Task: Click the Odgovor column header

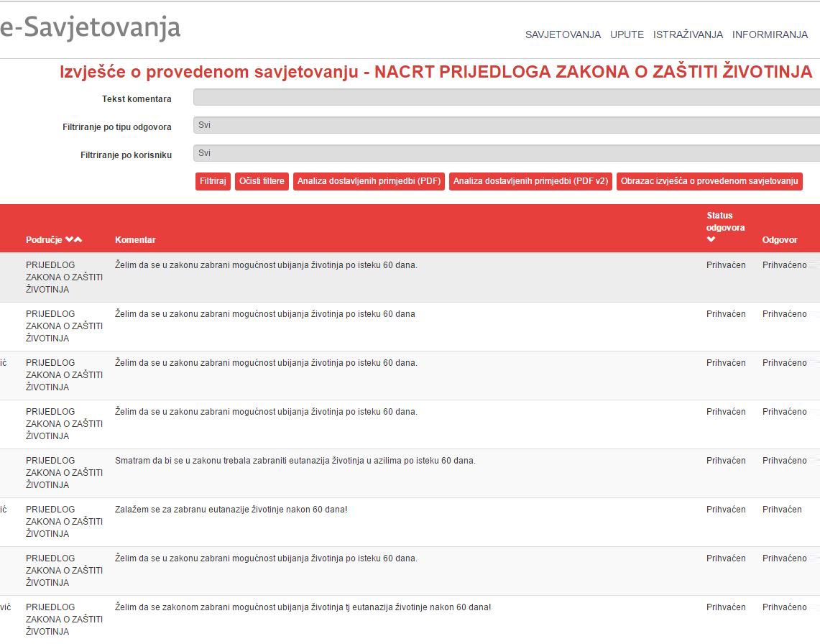Action: coord(780,240)
